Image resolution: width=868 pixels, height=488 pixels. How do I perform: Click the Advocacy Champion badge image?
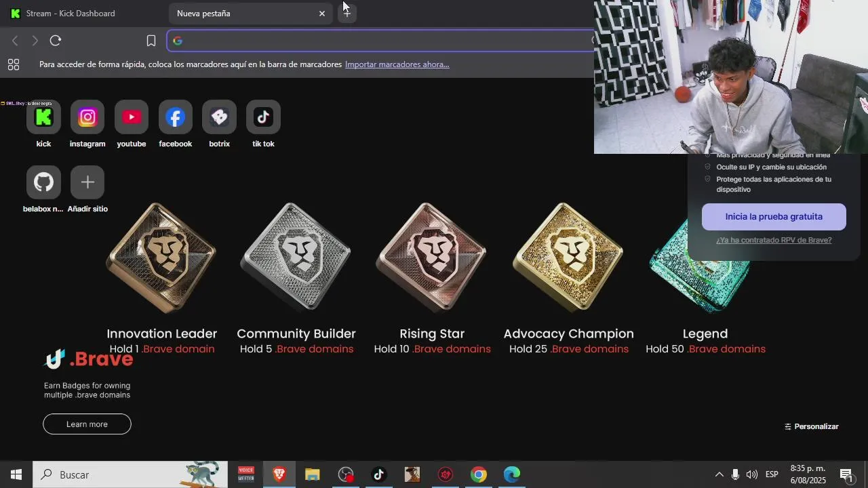point(568,258)
